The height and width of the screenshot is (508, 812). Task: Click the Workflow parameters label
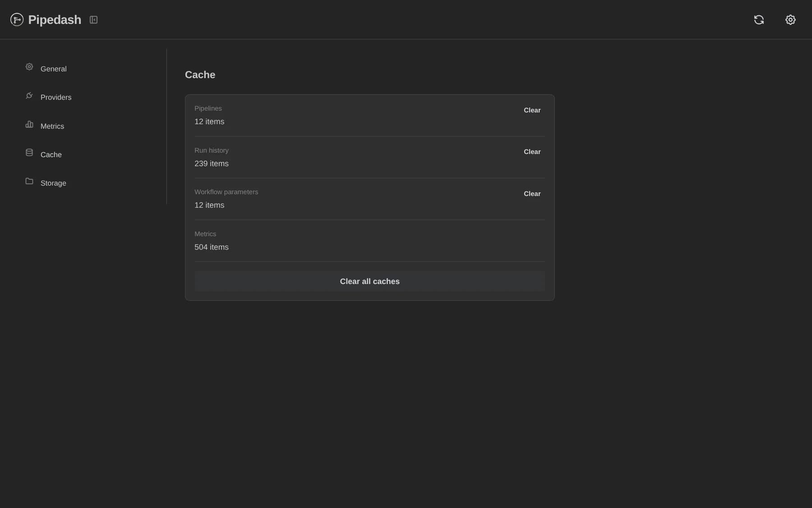tap(226, 192)
